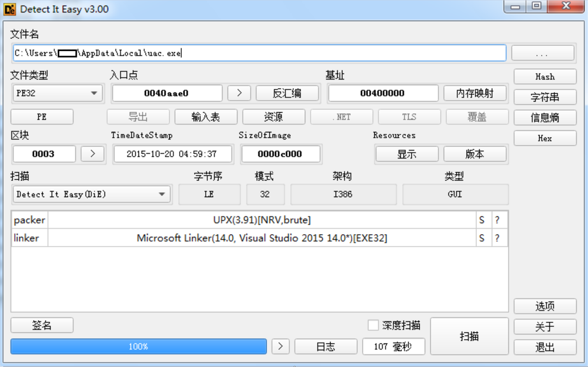
Task: Click the TLS button
Action: click(409, 117)
